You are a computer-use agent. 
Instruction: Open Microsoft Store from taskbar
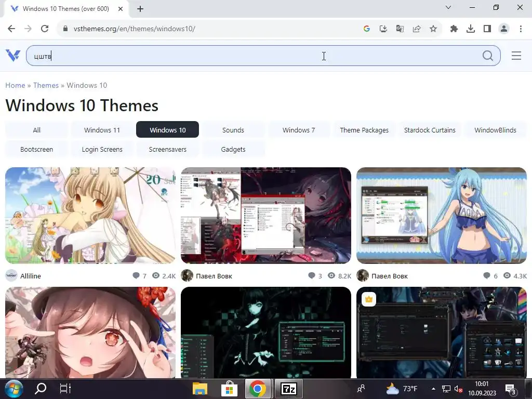coord(229,389)
